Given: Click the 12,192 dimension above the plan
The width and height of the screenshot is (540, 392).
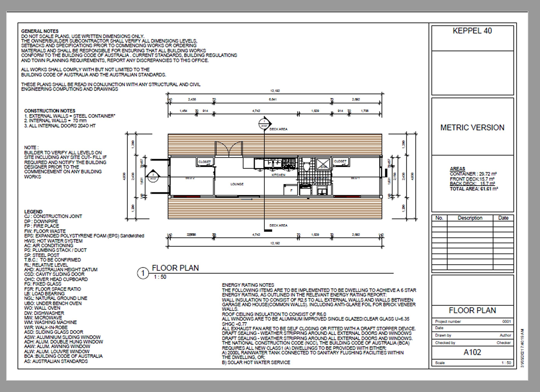Looking at the screenshot, I should pyautogui.click(x=275, y=91).
